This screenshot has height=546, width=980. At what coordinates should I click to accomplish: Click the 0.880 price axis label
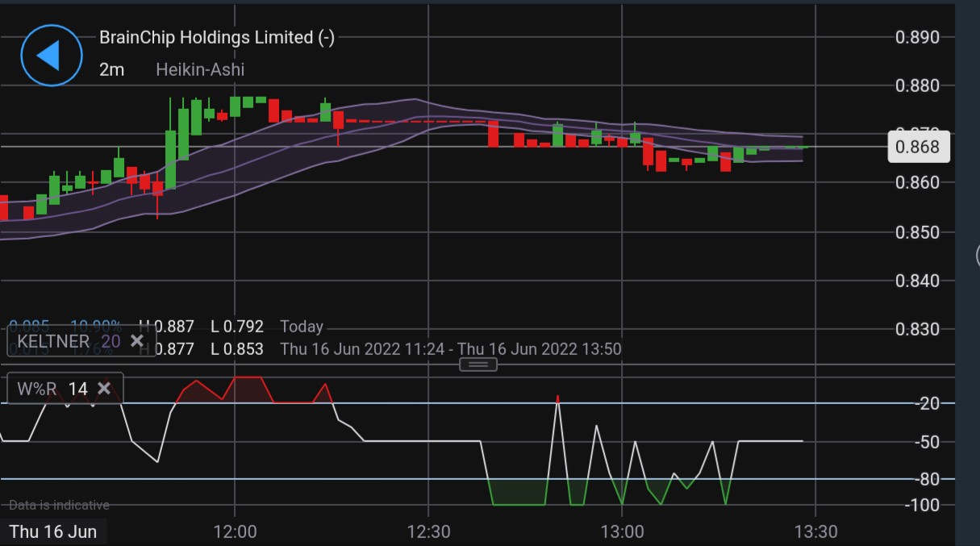pos(918,85)
